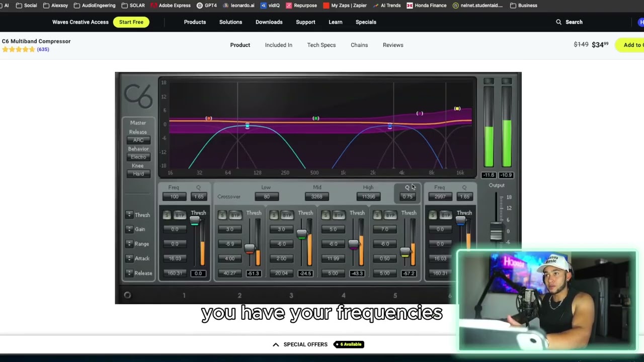Open the Repurpose bookmark
Image resolution: width=644 pixels, height=362 pixels.
coord(301,6)
